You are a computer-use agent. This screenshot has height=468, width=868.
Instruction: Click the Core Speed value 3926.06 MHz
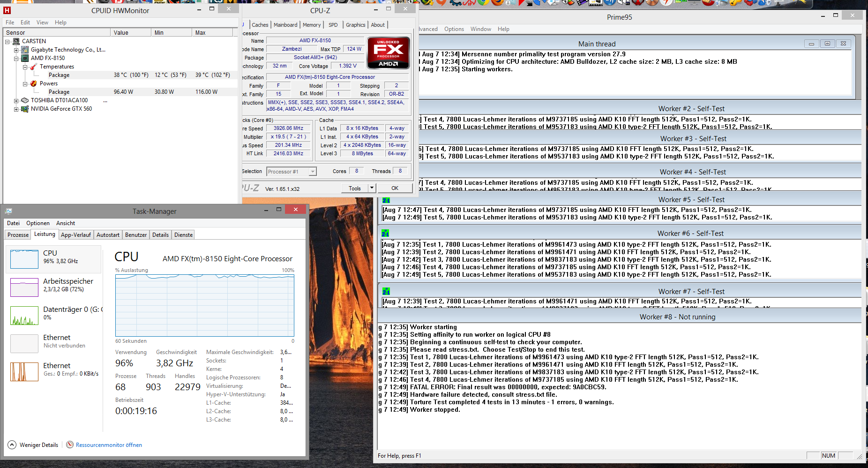288,128
